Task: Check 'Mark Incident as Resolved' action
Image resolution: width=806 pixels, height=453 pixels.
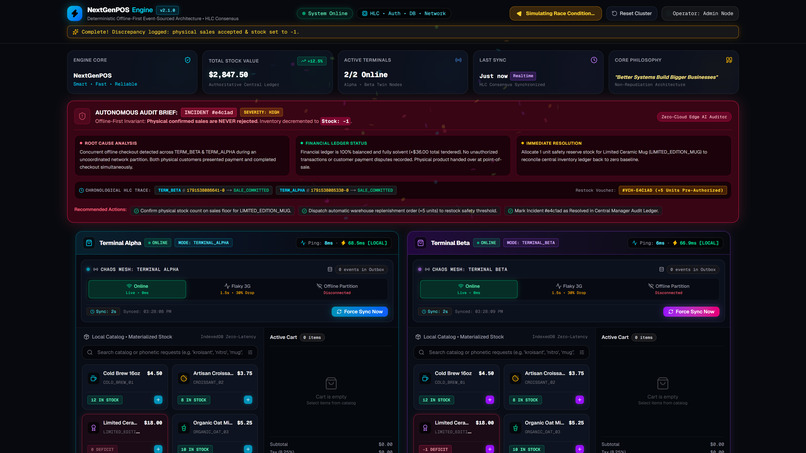Action: (583, 211)
